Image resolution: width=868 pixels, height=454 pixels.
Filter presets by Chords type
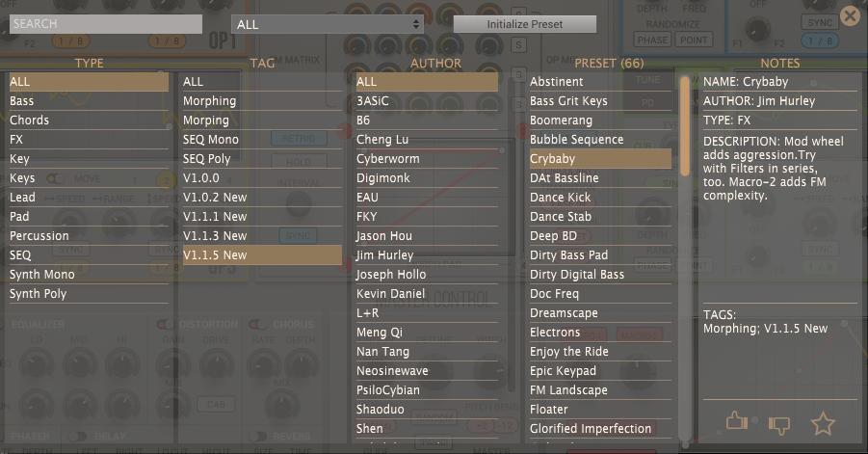click(90, 120)
